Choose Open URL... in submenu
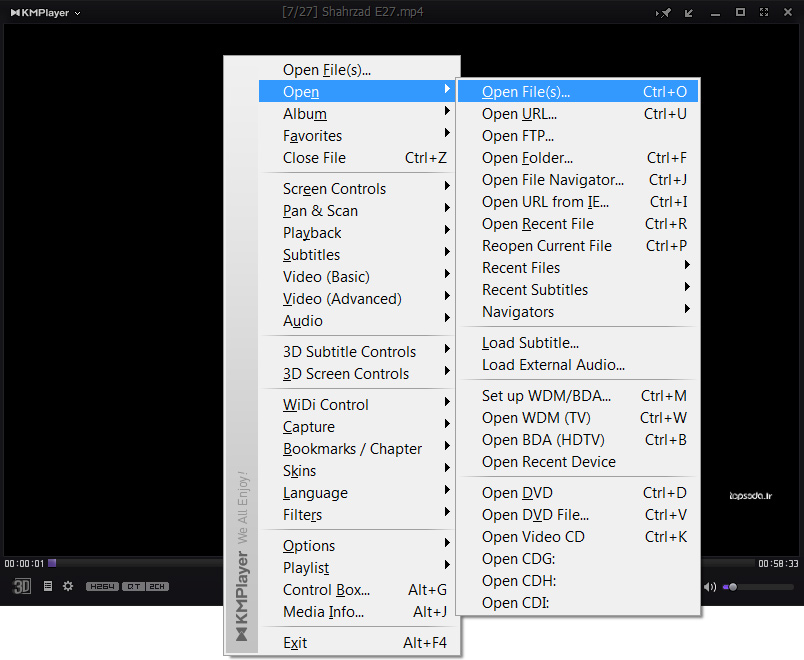Image resolution: width=804 pixels, height=660 pixels. pyautogui.click(x=578, y=114)
